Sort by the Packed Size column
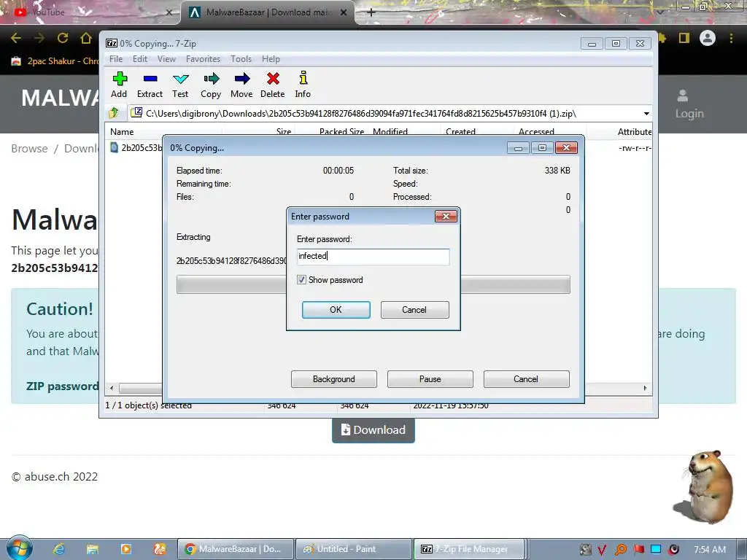The width and height of the screenshot is (747, 560). click(341, 132)
